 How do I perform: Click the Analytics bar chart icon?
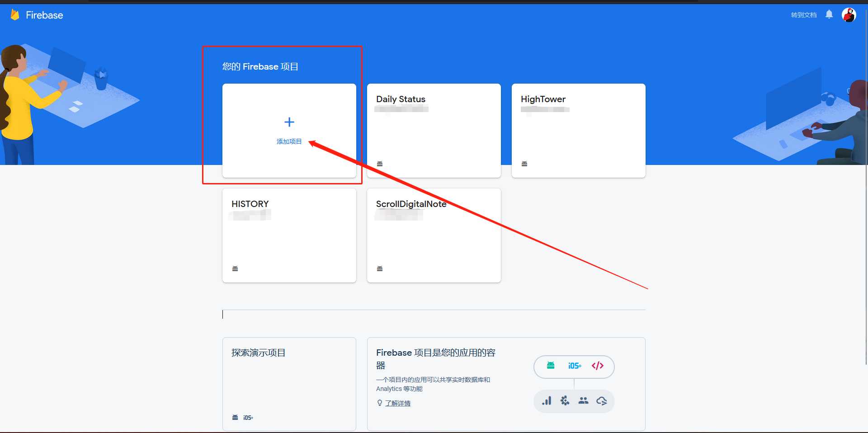(x=547, y=400)
